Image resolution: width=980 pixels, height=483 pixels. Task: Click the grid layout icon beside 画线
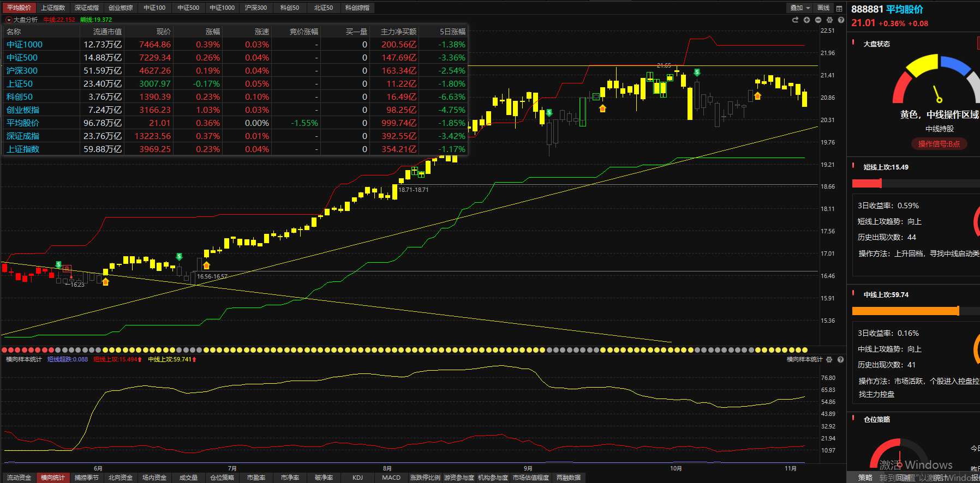839,8
